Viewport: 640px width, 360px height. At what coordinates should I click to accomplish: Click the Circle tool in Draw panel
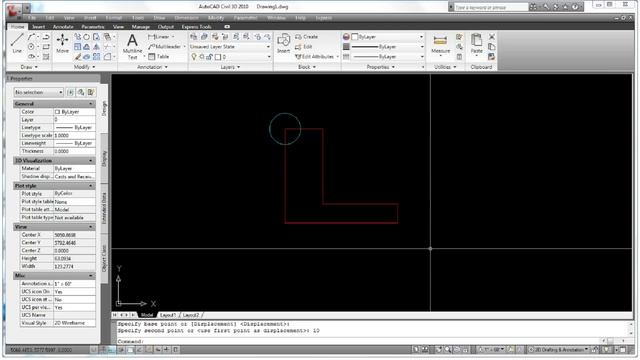(x=31, y=47)
